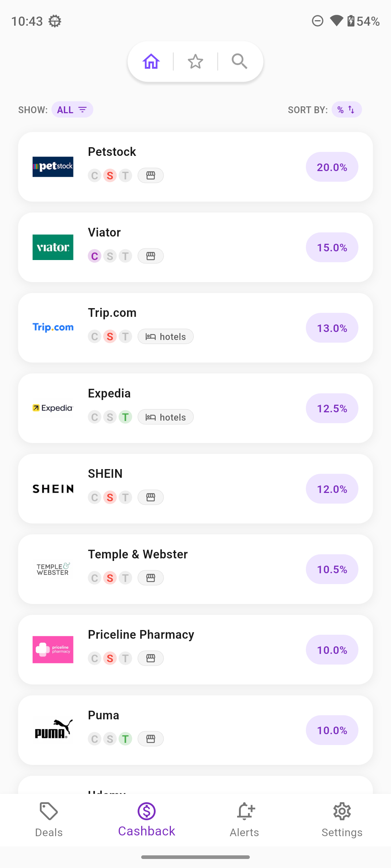This screenshot has height=868, width=391.
Task: Tap the Puma logo thumbnail
Action: (53, 730)
